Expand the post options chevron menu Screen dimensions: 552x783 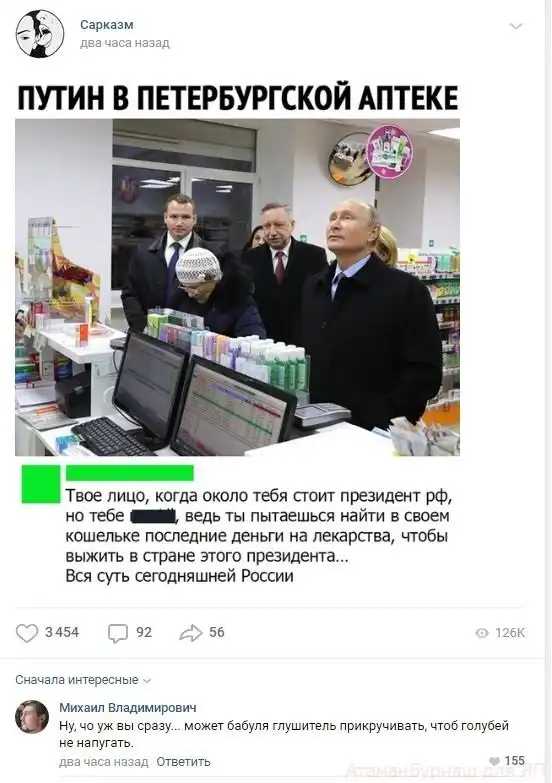click(x=516, y=26)
